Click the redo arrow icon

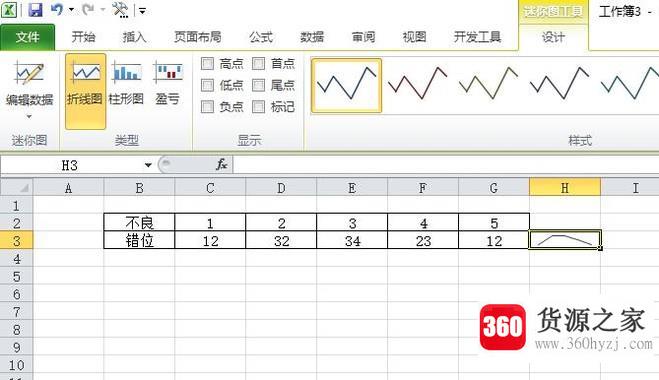88,9
